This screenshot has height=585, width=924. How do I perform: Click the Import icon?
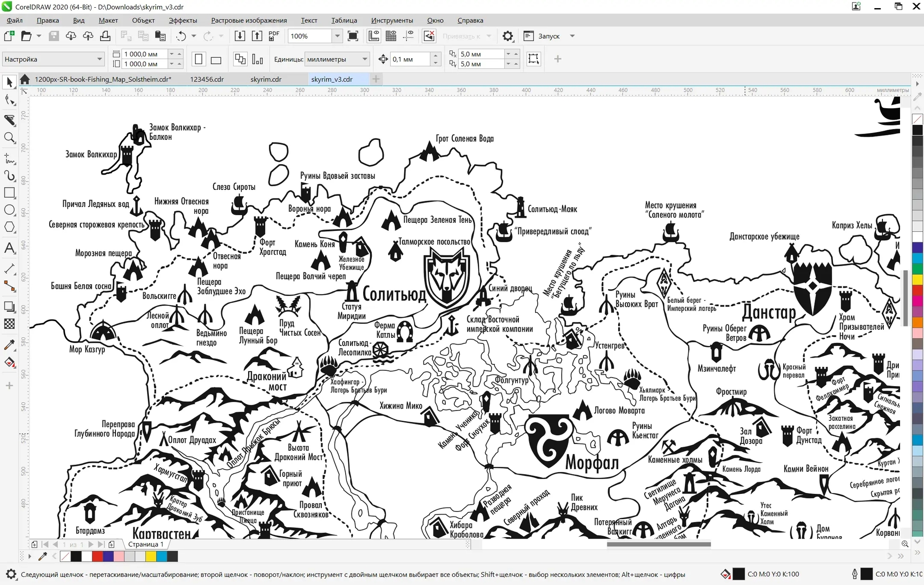coord(240,36)
